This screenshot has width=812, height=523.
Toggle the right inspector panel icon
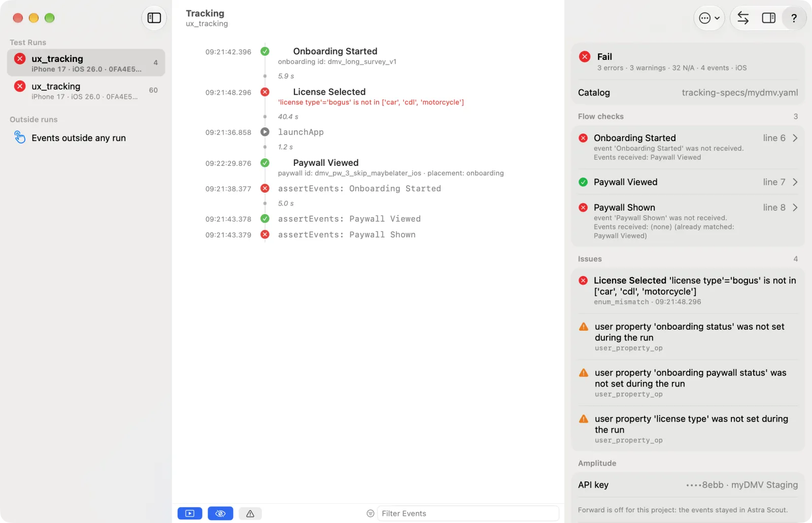(x=768, y=18)
